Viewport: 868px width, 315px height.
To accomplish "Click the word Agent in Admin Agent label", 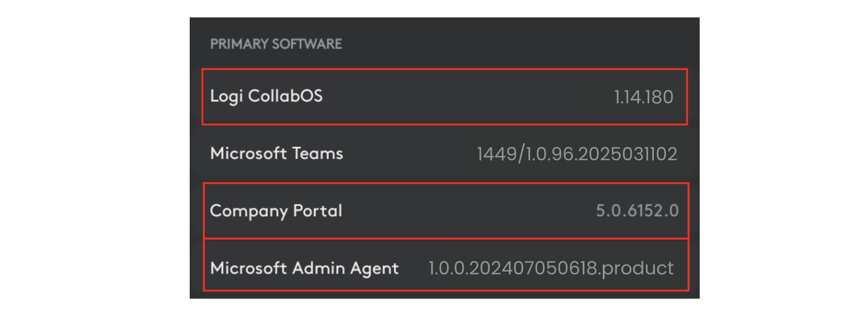I will pyautogui.click(x=374, y=268).
